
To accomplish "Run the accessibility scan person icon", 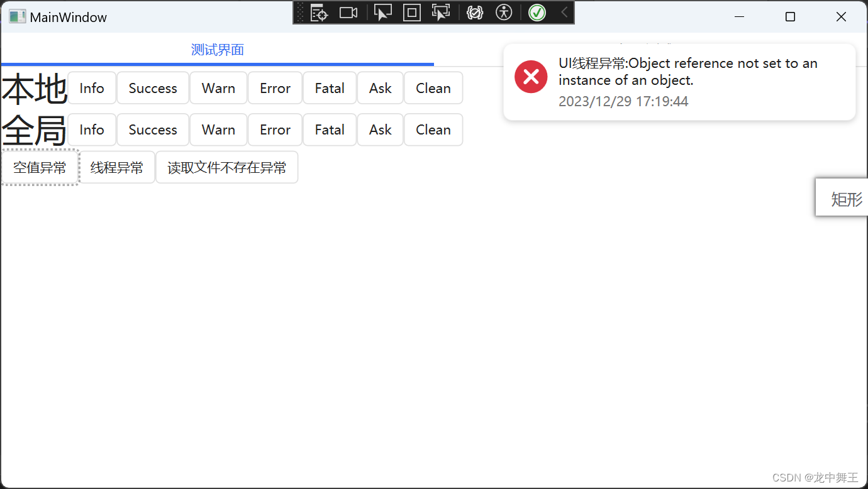I will tap(504, 13).
